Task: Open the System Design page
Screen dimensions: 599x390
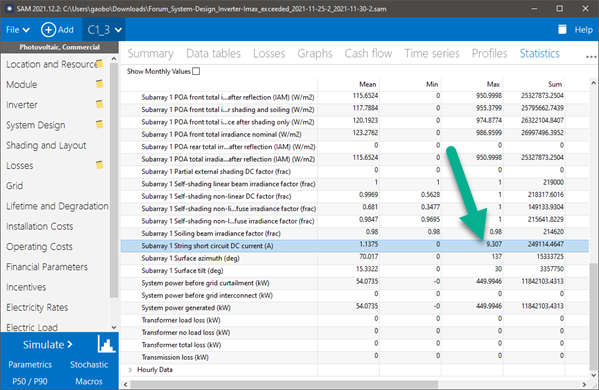Action: [36, 125]
